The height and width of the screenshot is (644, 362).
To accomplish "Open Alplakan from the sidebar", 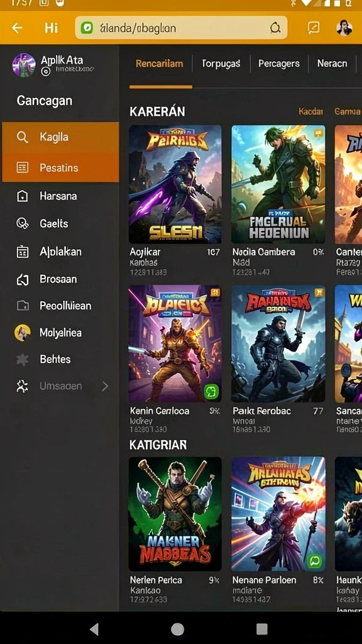I will coord(60,252).
